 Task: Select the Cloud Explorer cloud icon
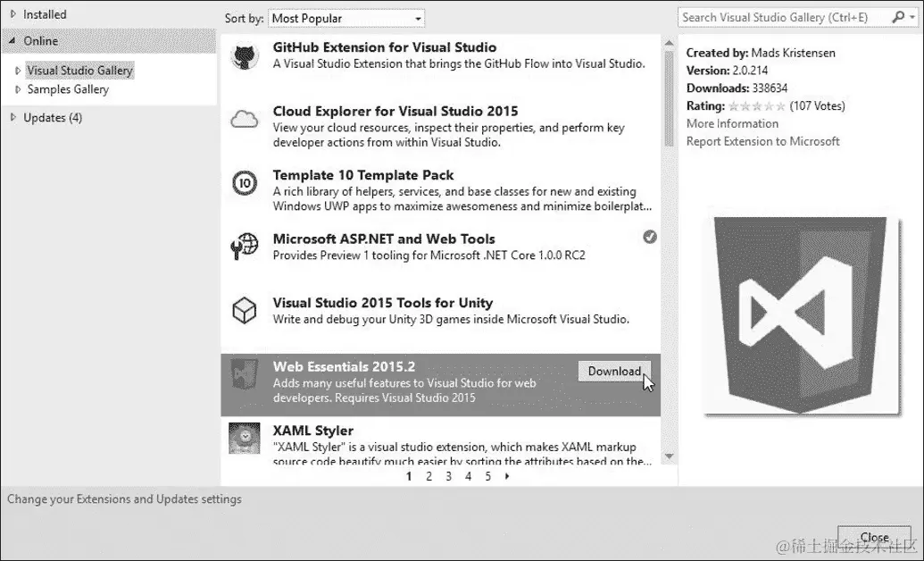pyautogui.click(x=244, y=118)
